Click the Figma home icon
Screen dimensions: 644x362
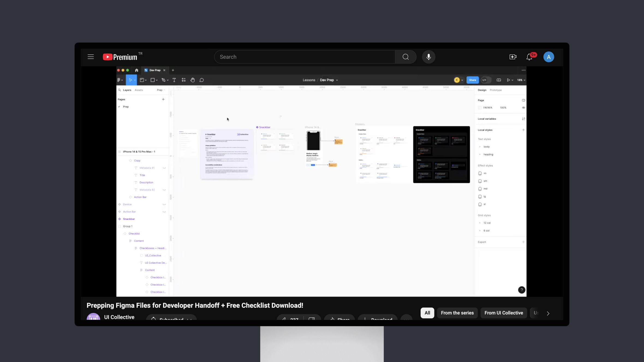pos(136,70)
